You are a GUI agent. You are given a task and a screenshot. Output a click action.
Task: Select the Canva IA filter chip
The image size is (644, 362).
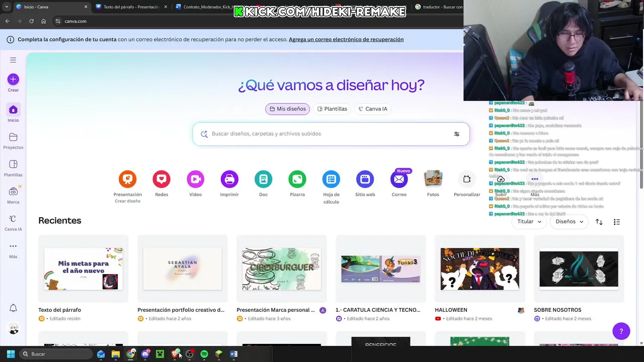[x=373, y=109]
